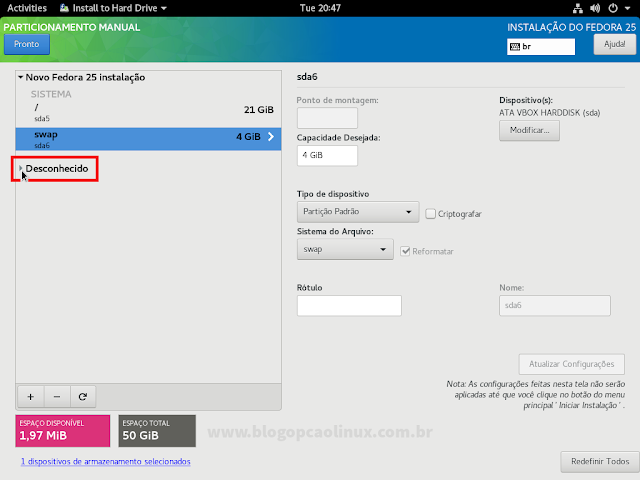Click the Modificar... button

point(529,131)
